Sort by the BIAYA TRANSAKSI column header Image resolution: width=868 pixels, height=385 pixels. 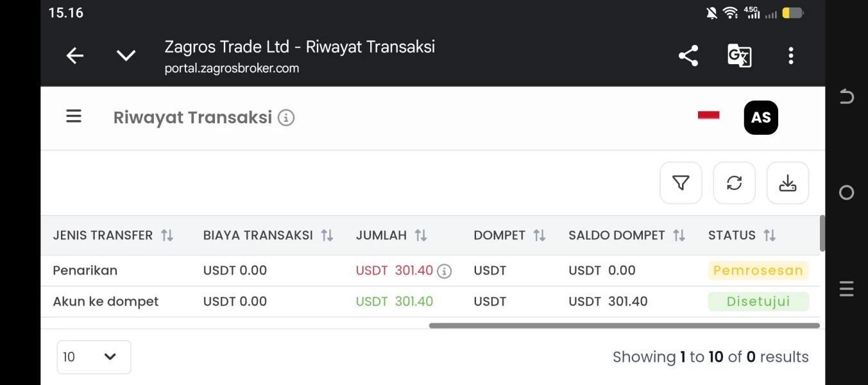268,235
